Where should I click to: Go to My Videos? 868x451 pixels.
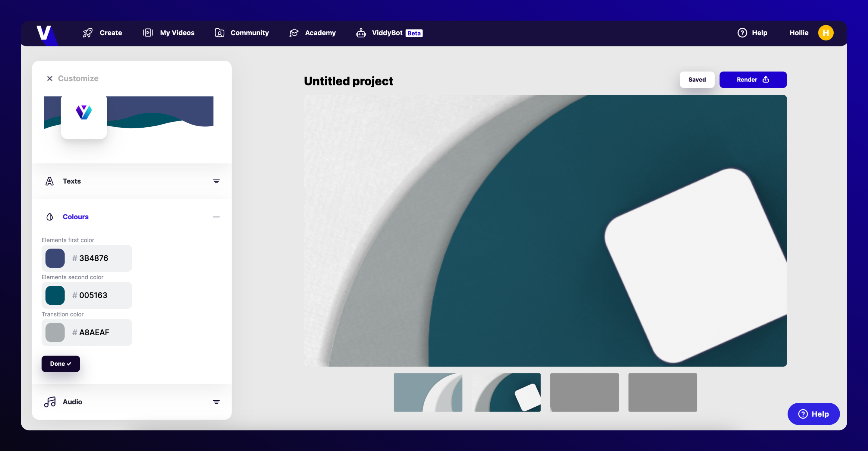[x=169, y=33]
